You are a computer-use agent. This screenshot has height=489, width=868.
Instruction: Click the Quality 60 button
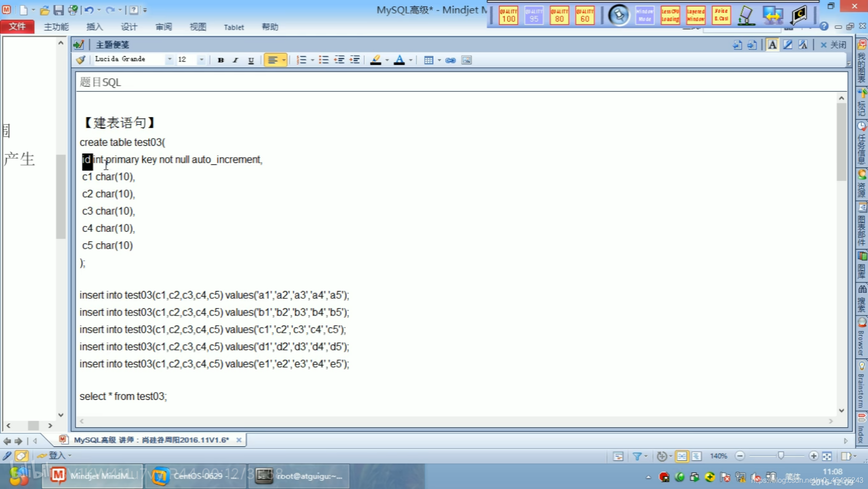pos(585,15)
